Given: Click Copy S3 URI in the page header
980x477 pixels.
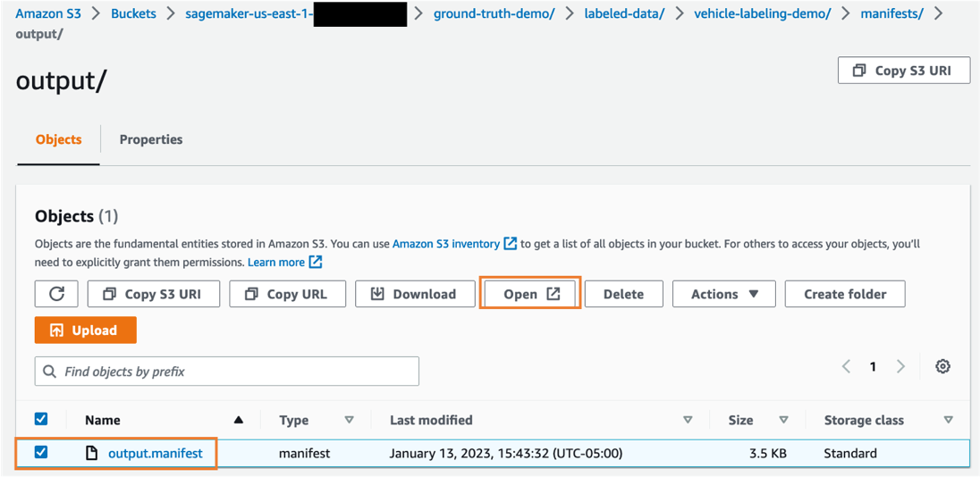Looking at the screenshot, I should (903, 71).
